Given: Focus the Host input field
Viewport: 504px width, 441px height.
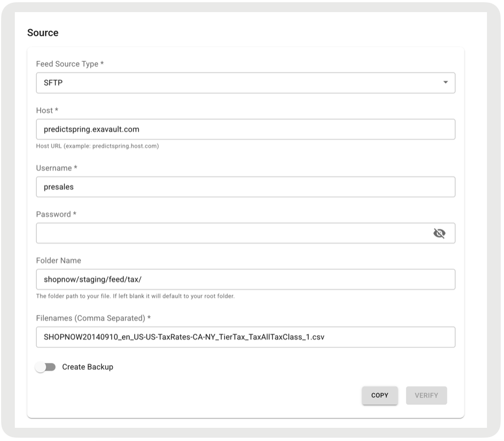Looking at the screenshot, I should (x=245, y=129).
